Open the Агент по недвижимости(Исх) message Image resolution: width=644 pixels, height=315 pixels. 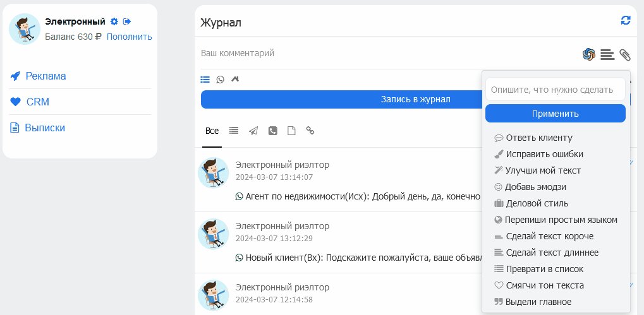[363, 196]
